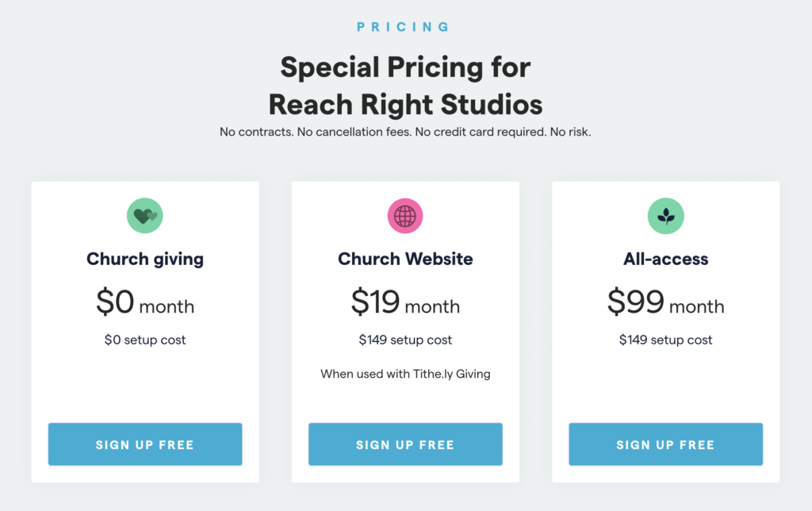Click the circular icon of the All-access plan

(665, 215)
